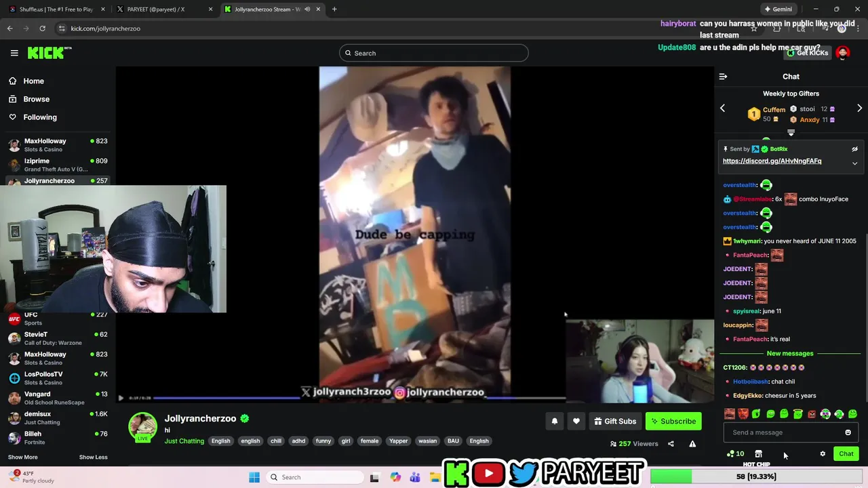868x488 pixels.
Task: Click the channel points 10 icon
Action: 735,453
